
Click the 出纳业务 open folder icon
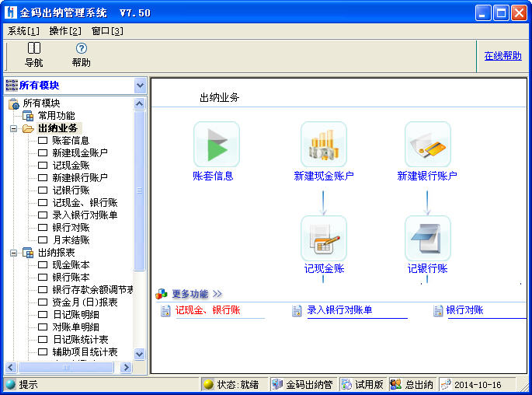pyautogui.click(x=28, y=128)
